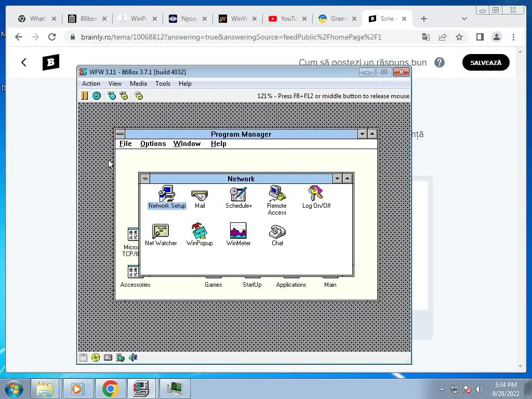The width and height of the screenshot is (532, 399).
Task: Select the Microsoft TCP/IP group icon
Action: [131, 242]
